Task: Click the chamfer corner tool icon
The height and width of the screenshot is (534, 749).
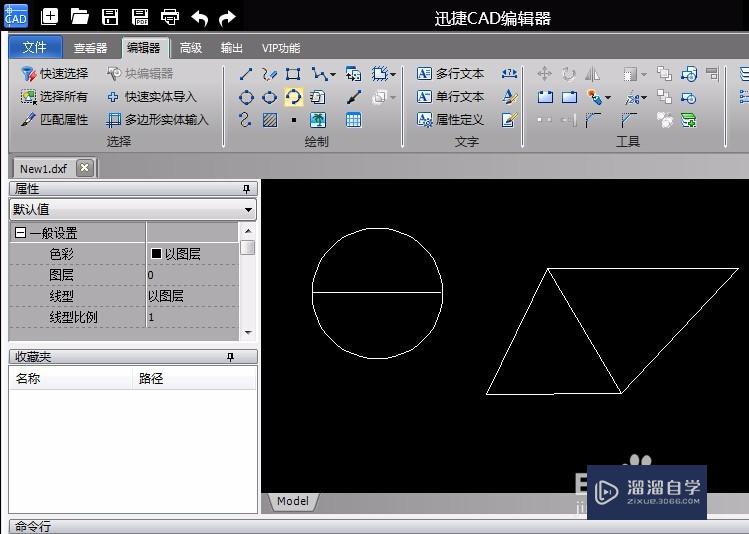Action: (630, 120)
